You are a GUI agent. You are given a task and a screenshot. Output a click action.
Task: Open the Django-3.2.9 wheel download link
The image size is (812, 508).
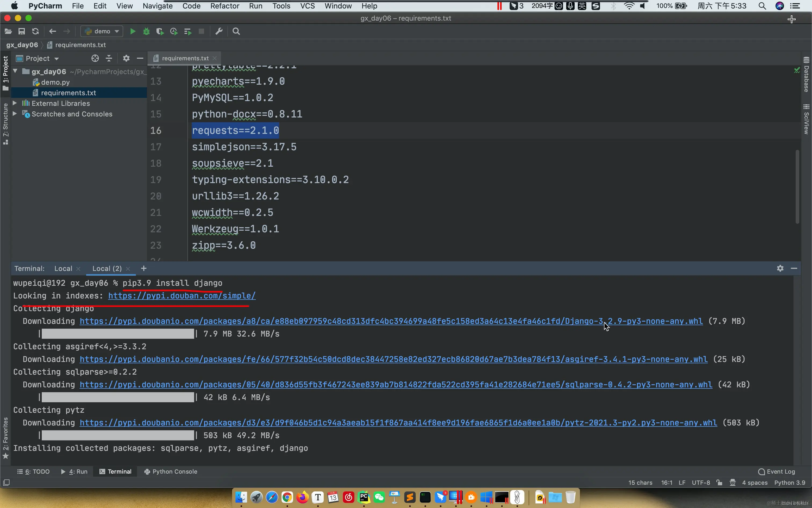[391, 321]
